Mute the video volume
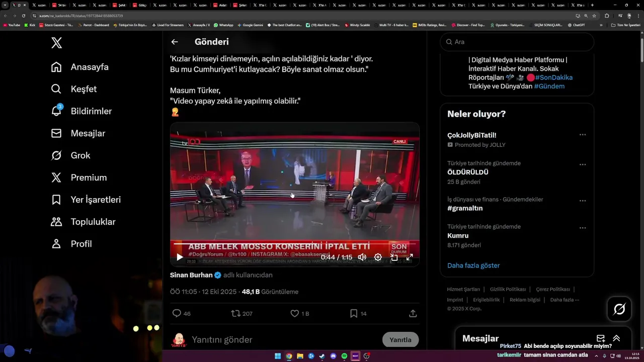This screenshot has height=362, width=644. click(x=362, y=257)
